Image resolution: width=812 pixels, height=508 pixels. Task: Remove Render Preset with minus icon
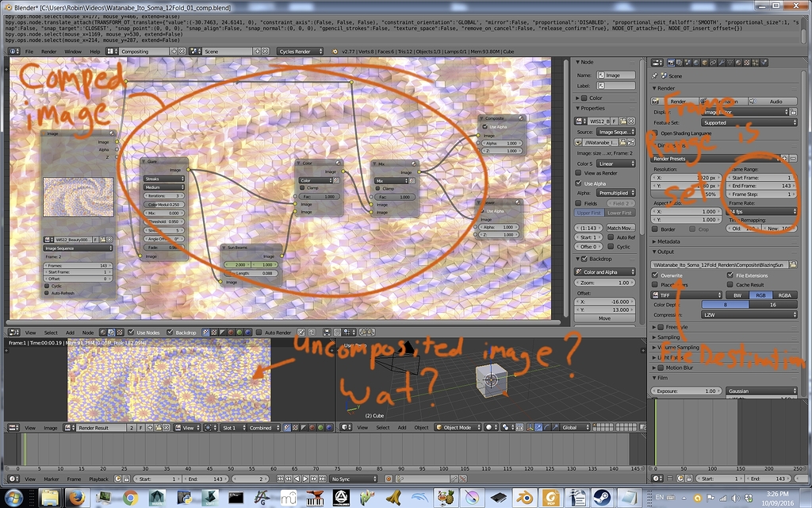[x=793, y=158]
